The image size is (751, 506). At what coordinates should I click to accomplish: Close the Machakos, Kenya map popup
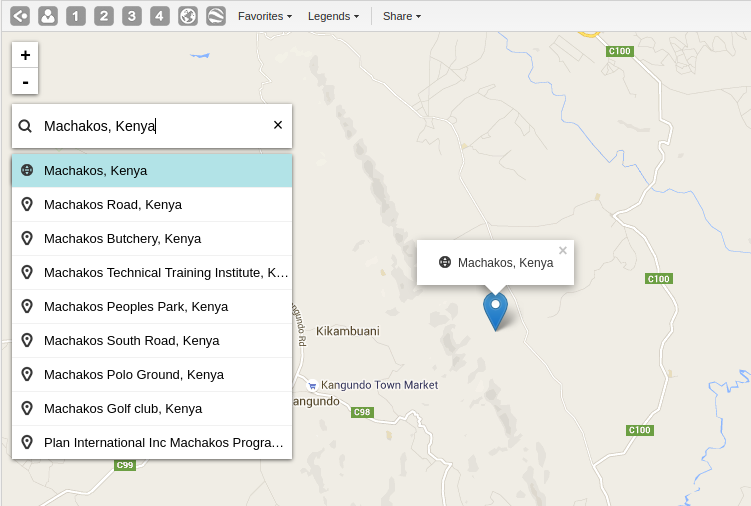pos(563,250)
